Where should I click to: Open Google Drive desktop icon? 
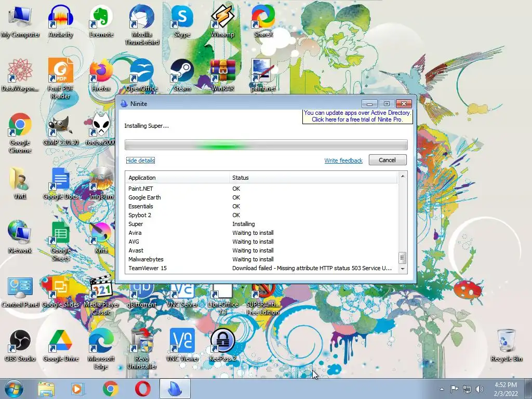point(60,345)
